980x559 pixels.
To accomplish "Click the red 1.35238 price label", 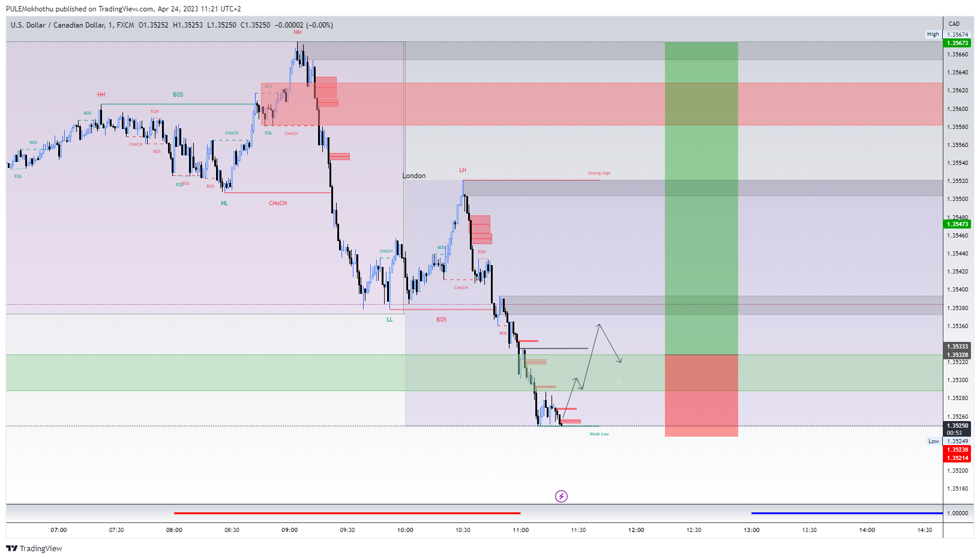I will (958, 450).
